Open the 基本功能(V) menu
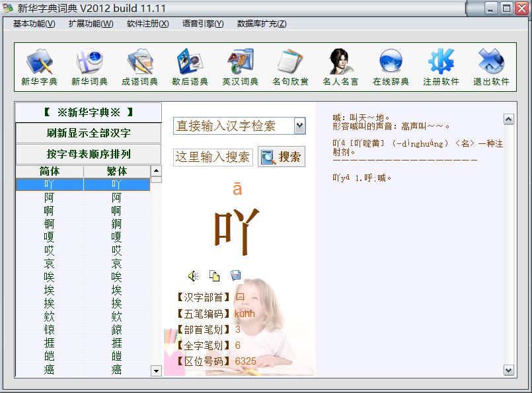This screenshot has width=532, height=393. (34, 24)
